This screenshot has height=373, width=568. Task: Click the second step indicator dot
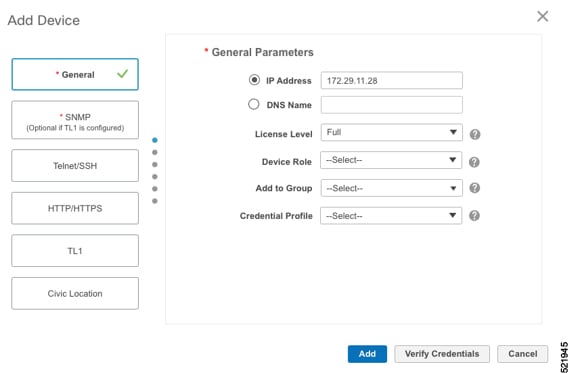155,152
